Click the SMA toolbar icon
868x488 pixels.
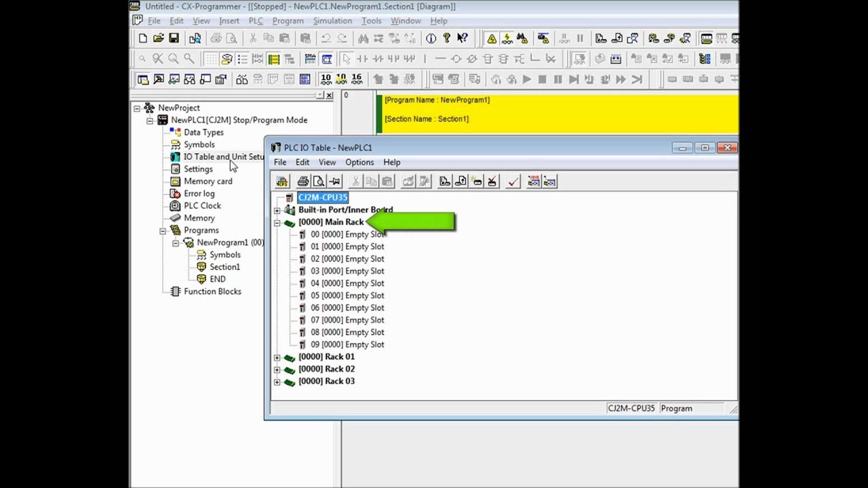pos(310,59)
